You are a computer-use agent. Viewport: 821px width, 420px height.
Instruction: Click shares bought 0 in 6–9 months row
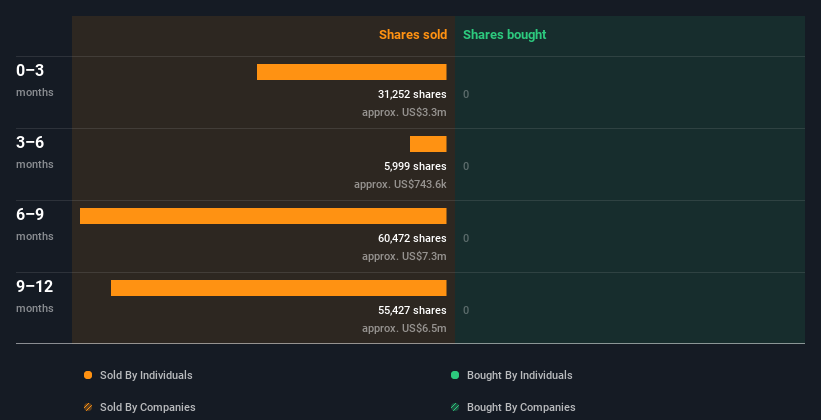pyautogui.click(x=466, y=239)
